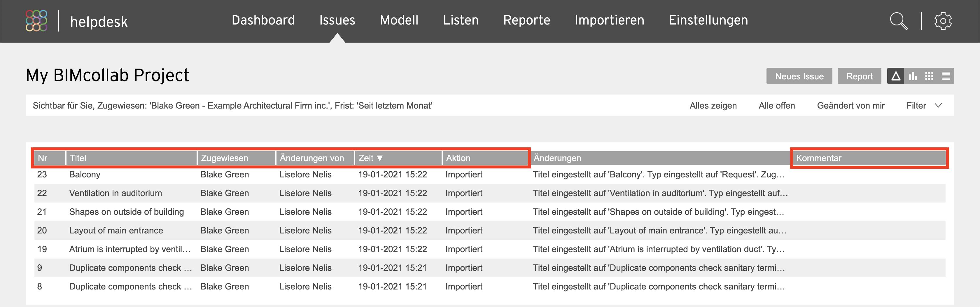Sort by the Kommentar column header
The height and width of the screenshot is (307, 980).
click(869, 158)
